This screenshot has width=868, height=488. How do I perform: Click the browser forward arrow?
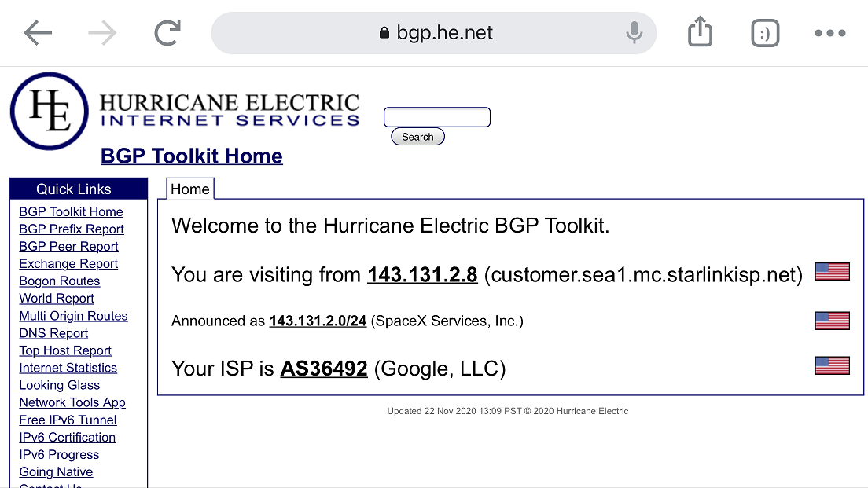(102, 33)
